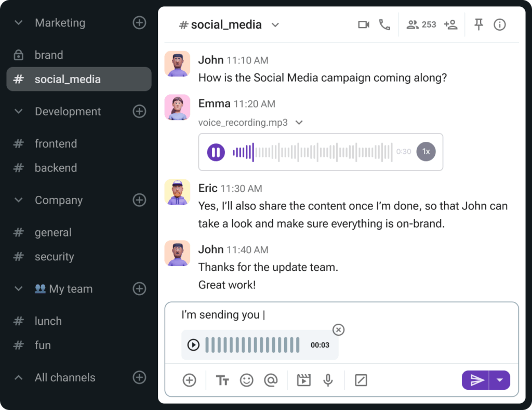This screenshot has width=532, height=410.
Task: Toggle text formatting options (Tt)
Action: point(222,380)
